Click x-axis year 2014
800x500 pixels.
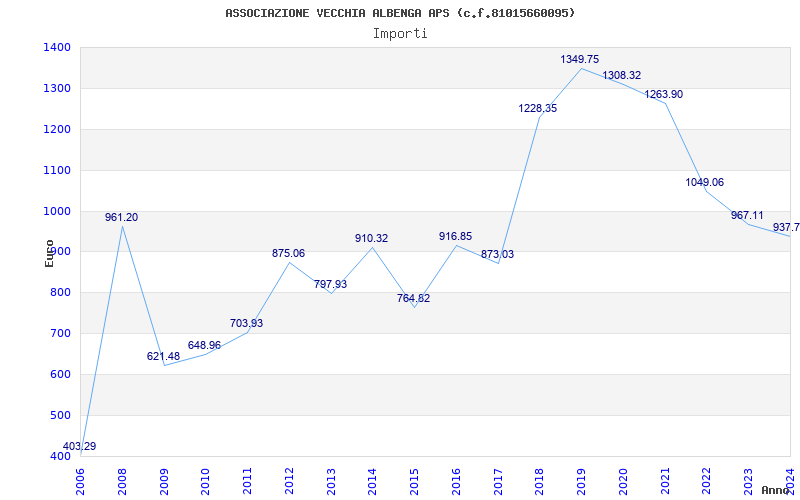(373, 482)
